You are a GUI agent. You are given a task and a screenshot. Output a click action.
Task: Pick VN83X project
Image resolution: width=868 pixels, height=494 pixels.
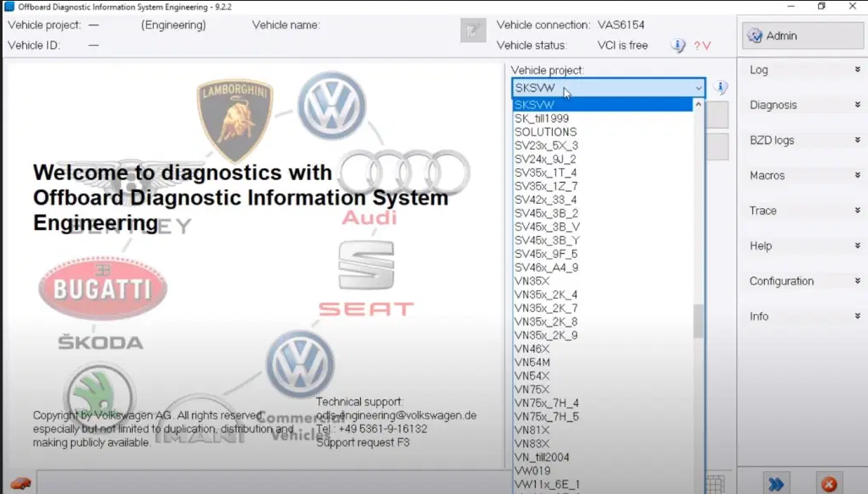(x=603, y=444)
